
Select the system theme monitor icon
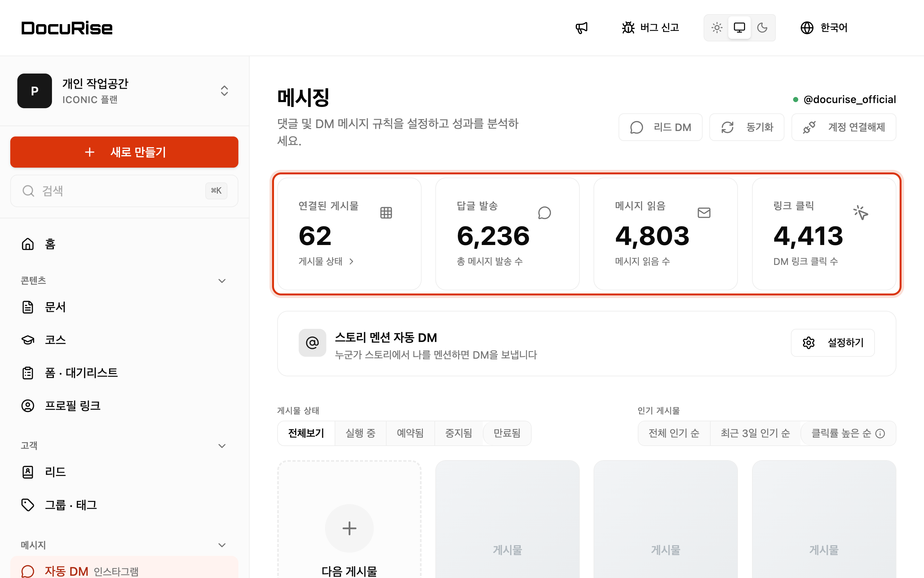[x=739, y=28]
